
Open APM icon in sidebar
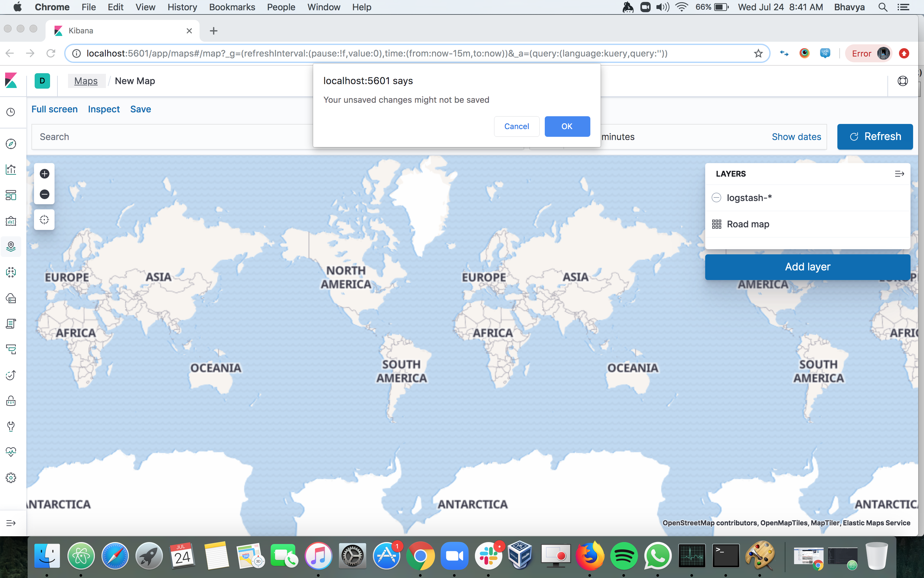tap(11, 349)
